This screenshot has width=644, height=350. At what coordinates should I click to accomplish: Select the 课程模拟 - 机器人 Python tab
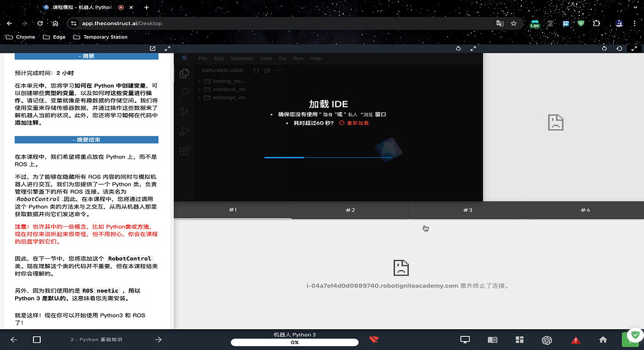pos(82,8)
